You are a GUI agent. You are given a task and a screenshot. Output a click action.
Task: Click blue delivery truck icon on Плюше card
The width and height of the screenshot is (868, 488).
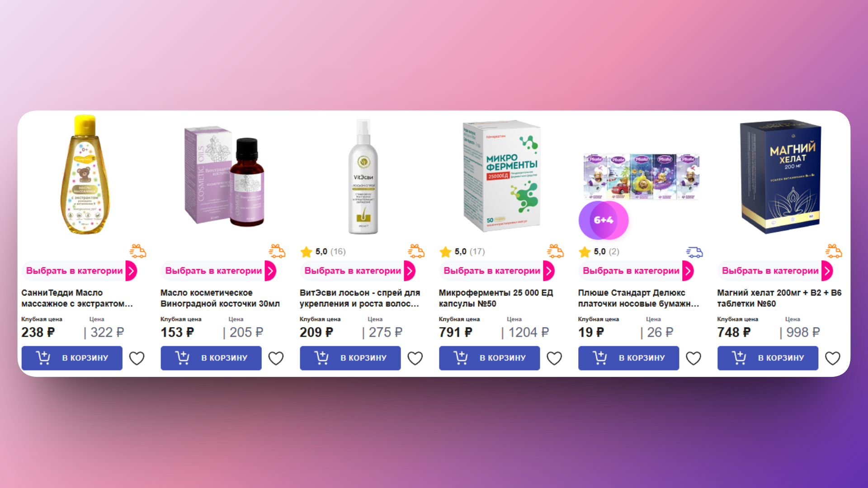[694, 252]
